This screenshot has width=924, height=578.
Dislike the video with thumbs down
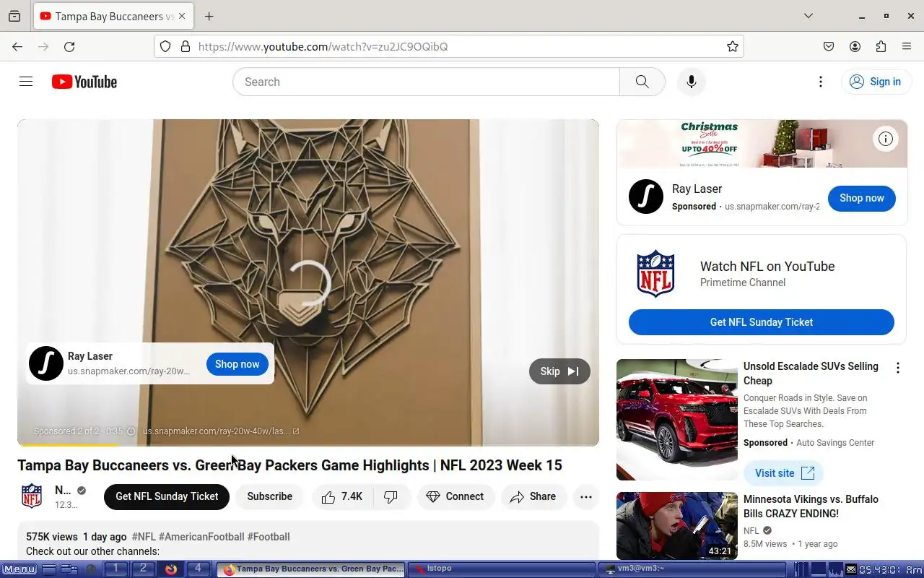[x=391, y=496]
